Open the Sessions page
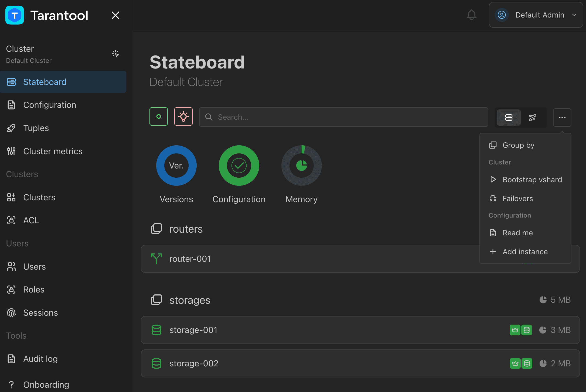The height and width of the screenshot is (392, 586). click(63, 313)
